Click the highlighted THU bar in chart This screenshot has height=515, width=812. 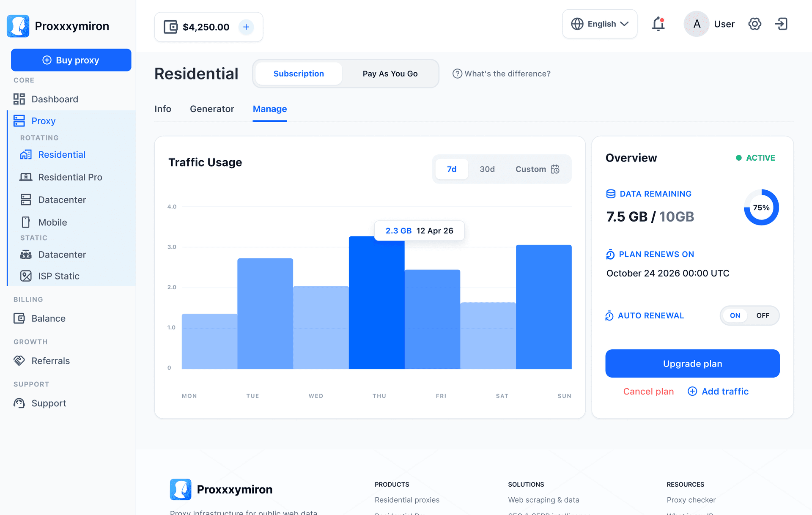[376, 303]
